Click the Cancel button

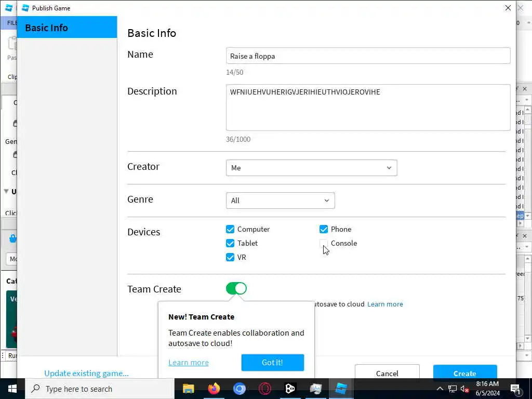[387, 372]
